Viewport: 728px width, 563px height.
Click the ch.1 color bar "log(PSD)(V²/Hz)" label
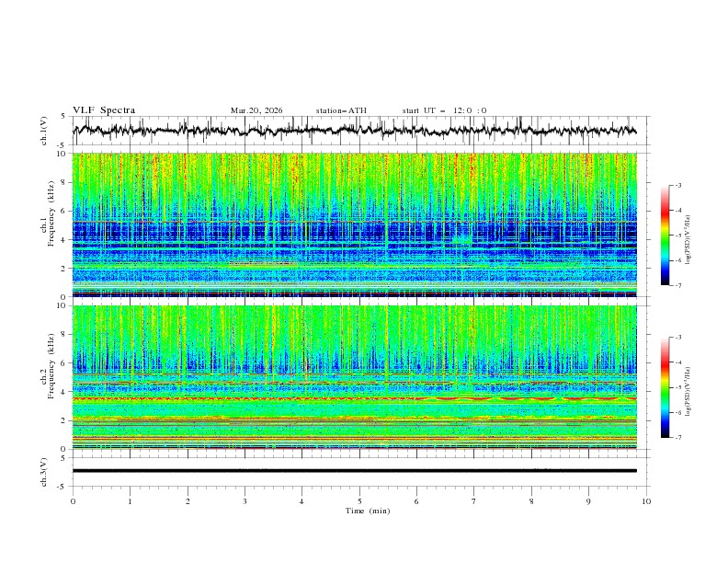point(688,240)
